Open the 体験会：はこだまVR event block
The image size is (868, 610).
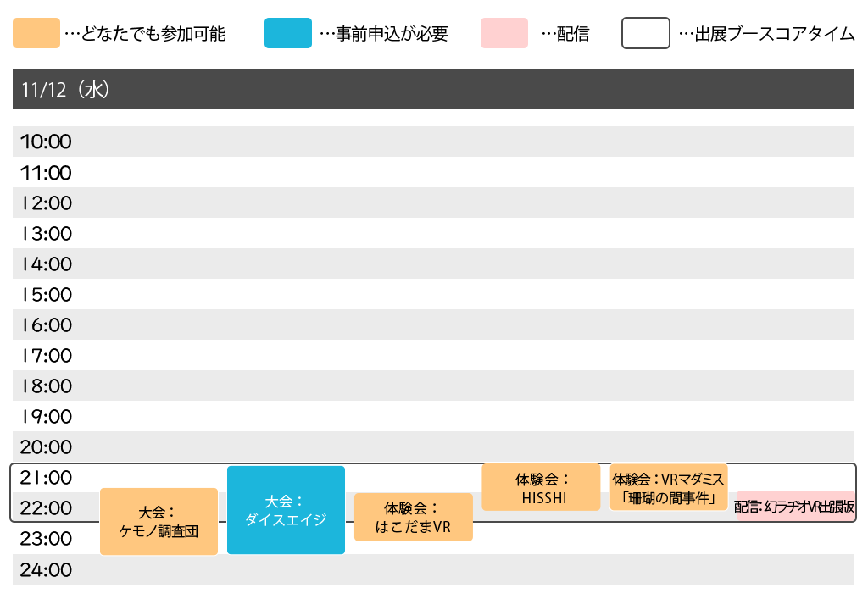click(x=413, y=518)
